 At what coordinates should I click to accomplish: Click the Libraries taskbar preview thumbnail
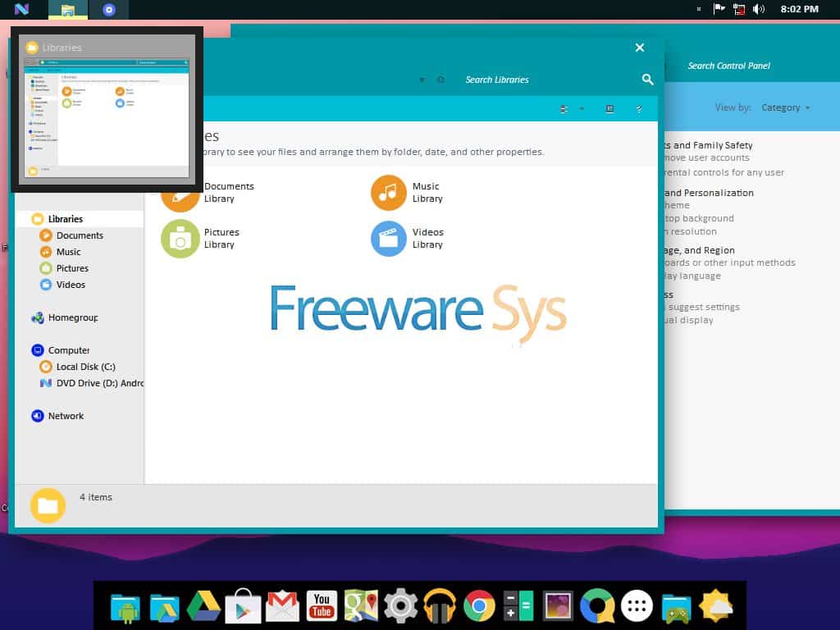(107, 109)
